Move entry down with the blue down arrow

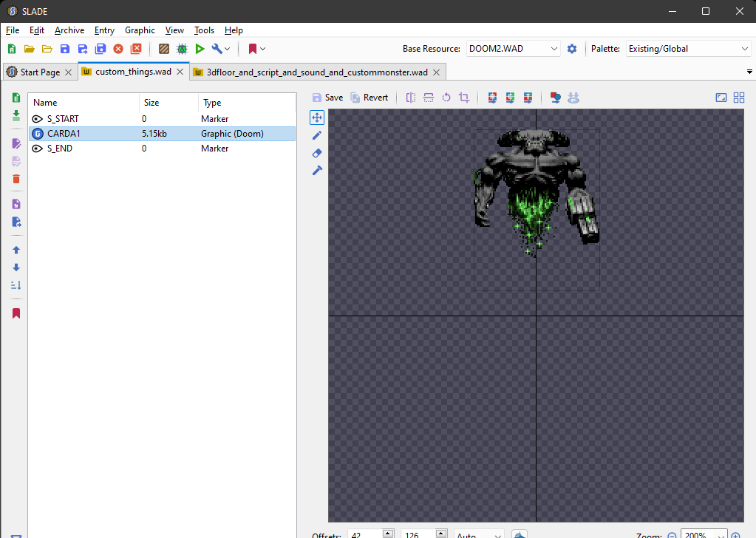(x=16, y=268)
